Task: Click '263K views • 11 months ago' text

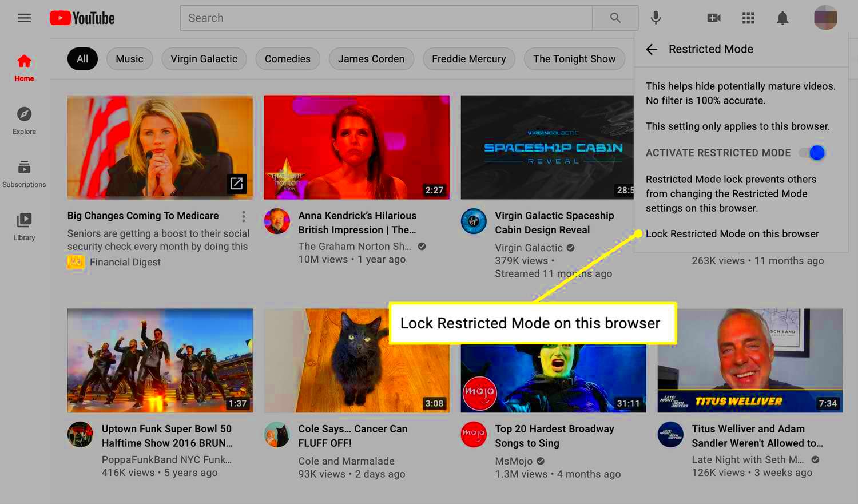Action: pyautogui.click(x=758, y=261)
